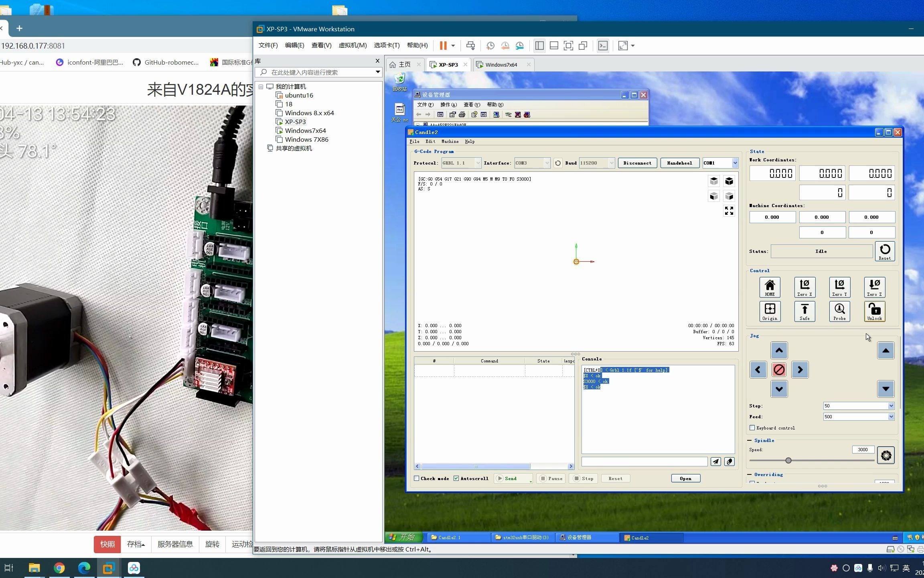Open the Machine menu in Candle2
The image size is (924, 578).
450,141
